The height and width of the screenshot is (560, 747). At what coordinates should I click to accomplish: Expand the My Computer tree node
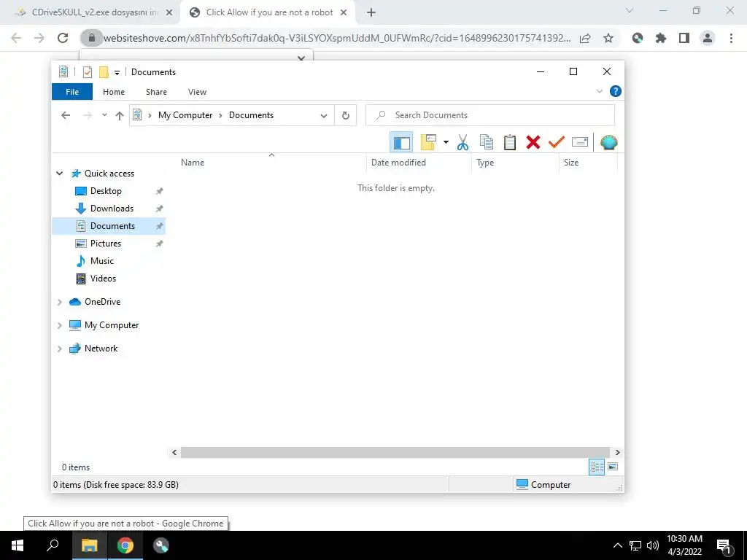[60, 325]
